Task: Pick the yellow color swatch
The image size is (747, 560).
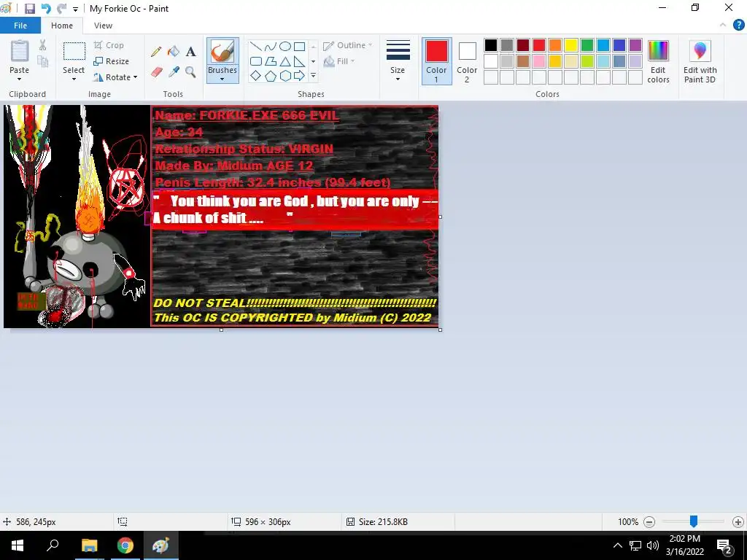Action: pos(570,45)
